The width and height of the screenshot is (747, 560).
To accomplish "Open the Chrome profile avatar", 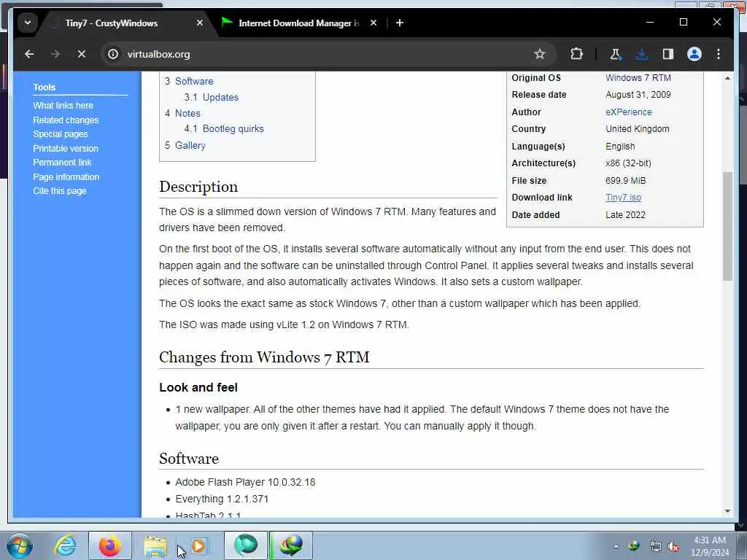I will pyautogui.click(x=694, y=54).
